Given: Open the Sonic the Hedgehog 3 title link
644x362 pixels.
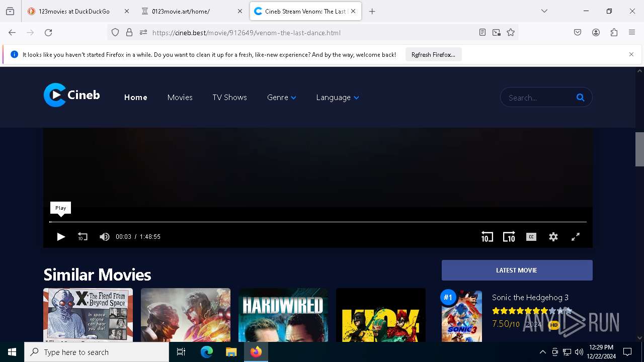Looking at the screenshot, I should point(530,297).
